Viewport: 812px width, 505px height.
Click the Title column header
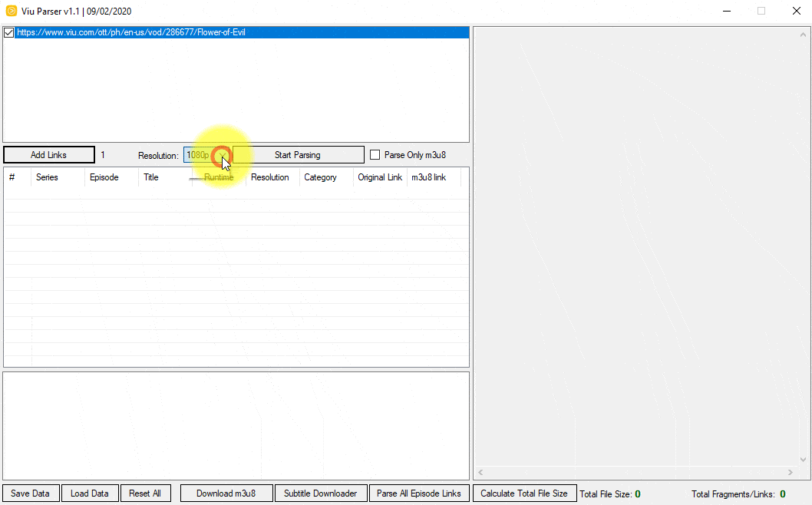[x=165, y=177]
